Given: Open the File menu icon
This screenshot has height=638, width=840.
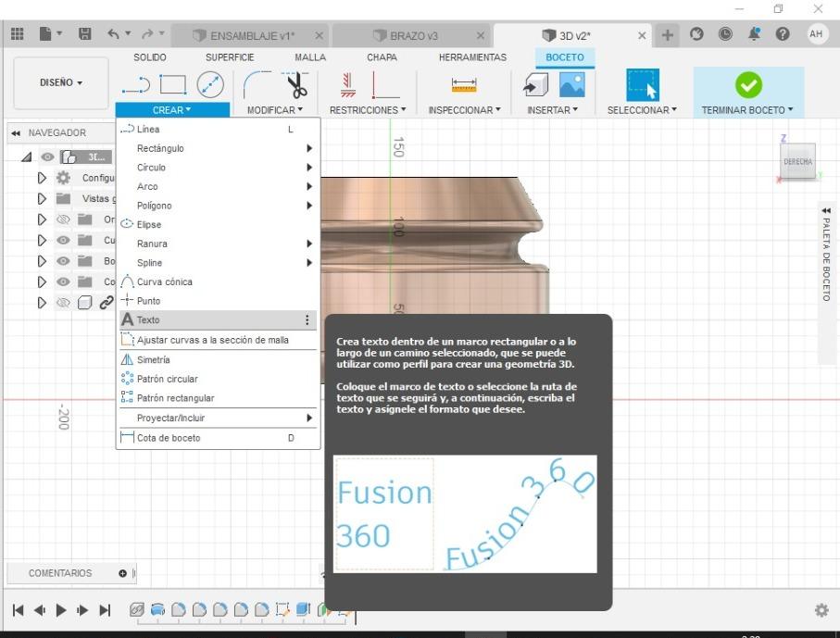Looking at the screenshot, I should pos(45,34).
